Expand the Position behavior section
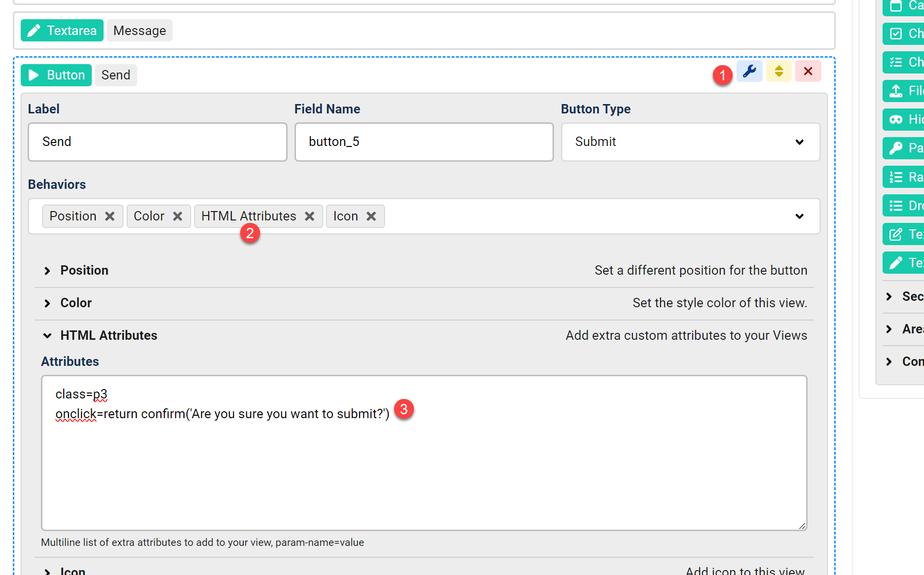This screenshot has width=924, height=575. pos(84,271)
